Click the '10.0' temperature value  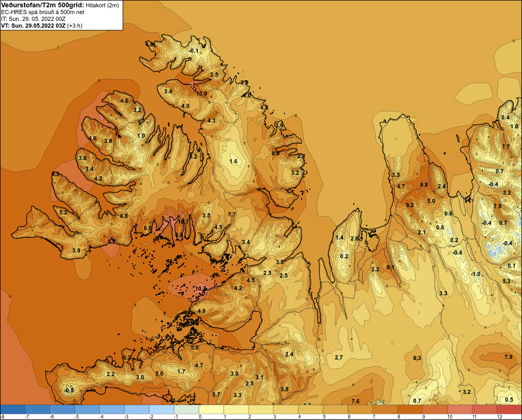tap(201, 93)
